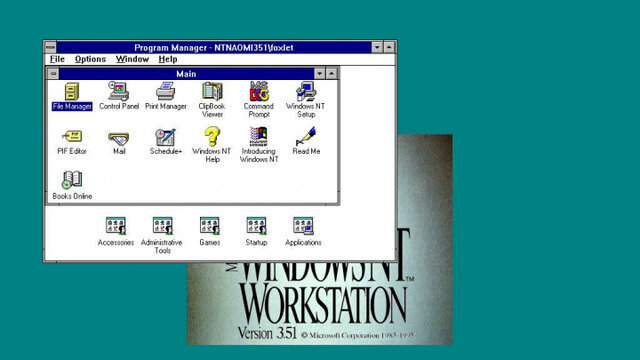This screenshot has height=360, width=640.
Task: Open the File menu
Action: (58, 59)
